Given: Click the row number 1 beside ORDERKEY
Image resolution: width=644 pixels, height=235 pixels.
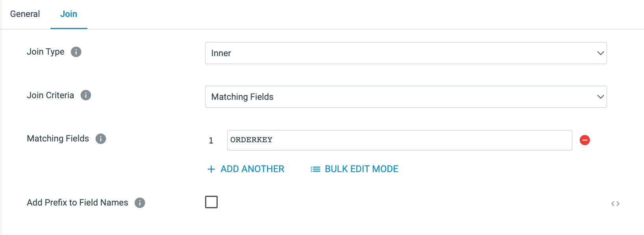Looking at the screenshot, I should (211, 141).
